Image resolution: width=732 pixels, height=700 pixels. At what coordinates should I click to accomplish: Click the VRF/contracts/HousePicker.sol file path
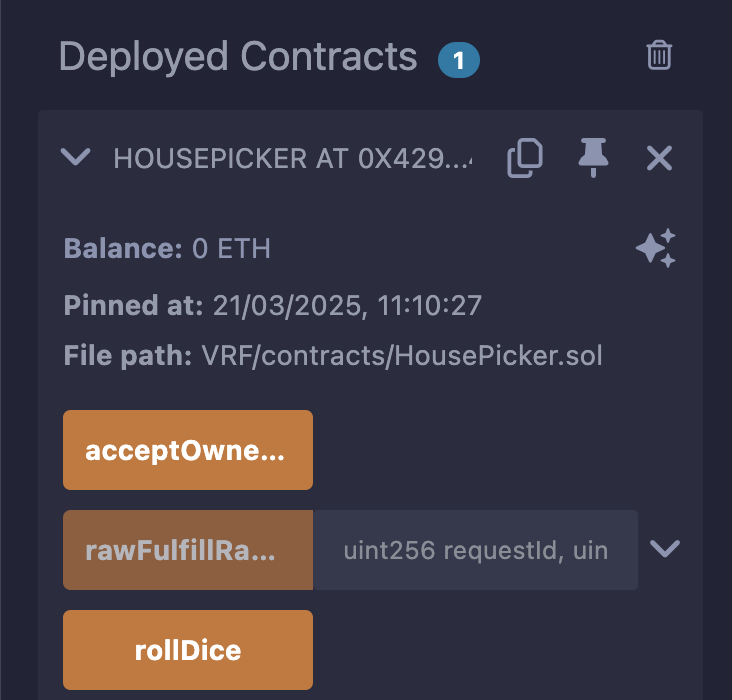(401, 356)
